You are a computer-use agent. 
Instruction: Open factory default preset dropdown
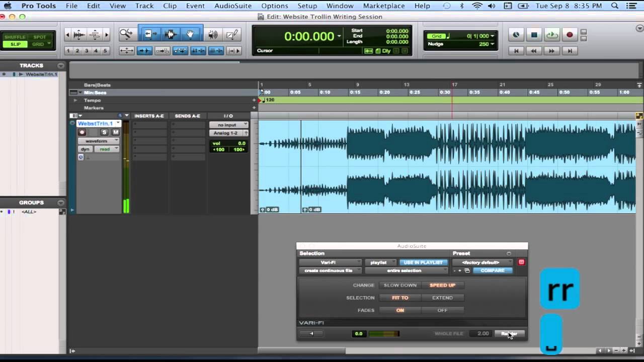pyautogui.click(x=482, y=262)
